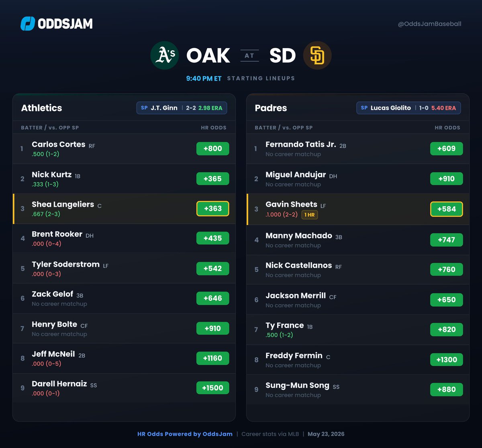Pick Jeff McNeil +1160 HR odds

(212, 358)
